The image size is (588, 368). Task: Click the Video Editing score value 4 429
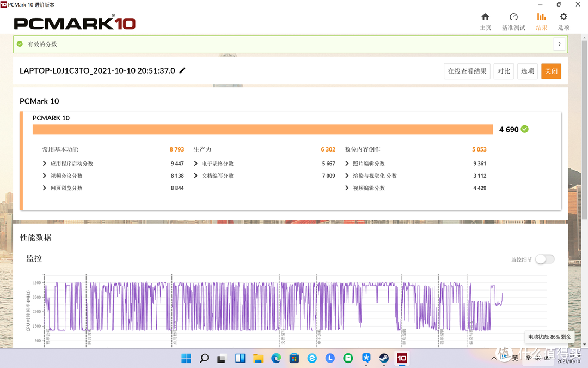pyautogui.click(x=480, y=188)
